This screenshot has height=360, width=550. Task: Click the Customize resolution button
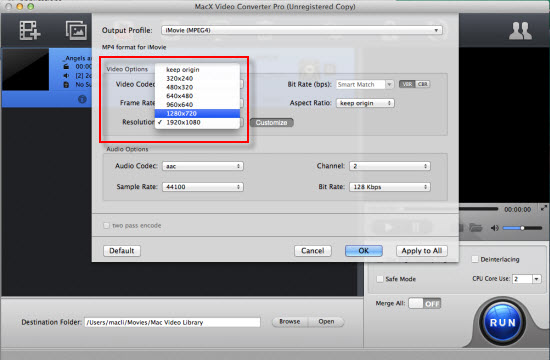pyautogui.click(x=271, y=122)
